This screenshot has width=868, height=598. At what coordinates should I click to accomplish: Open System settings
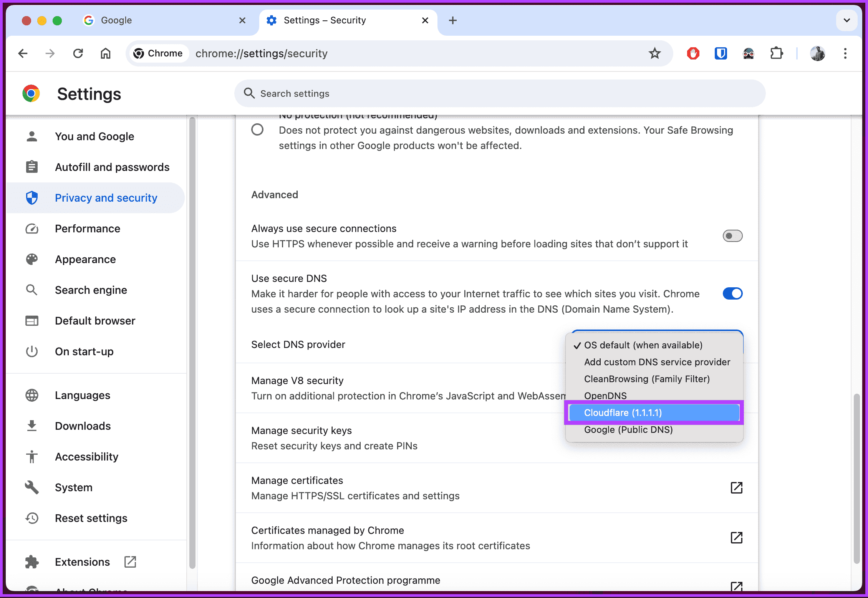tap(96, 487)
